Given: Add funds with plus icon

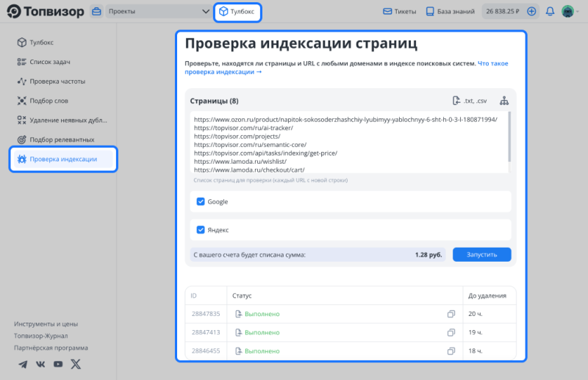Looking at the screenshot, I should click(531, 11).
